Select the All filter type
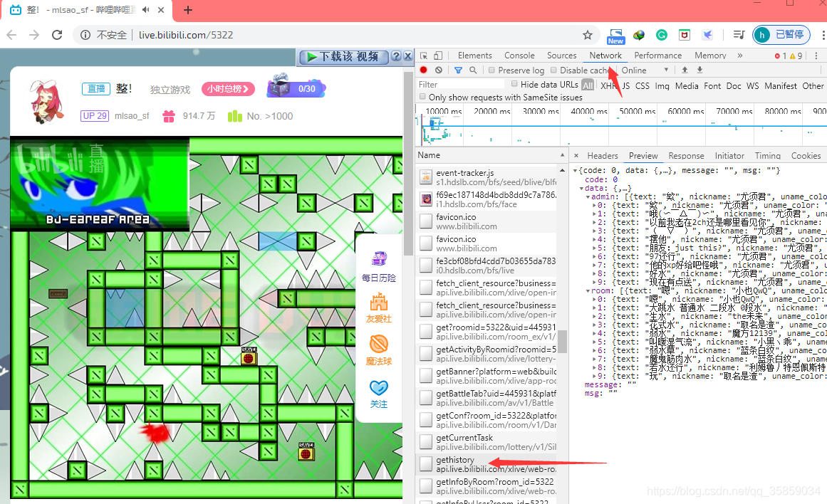Screen dimensions: 827x504 588,85
